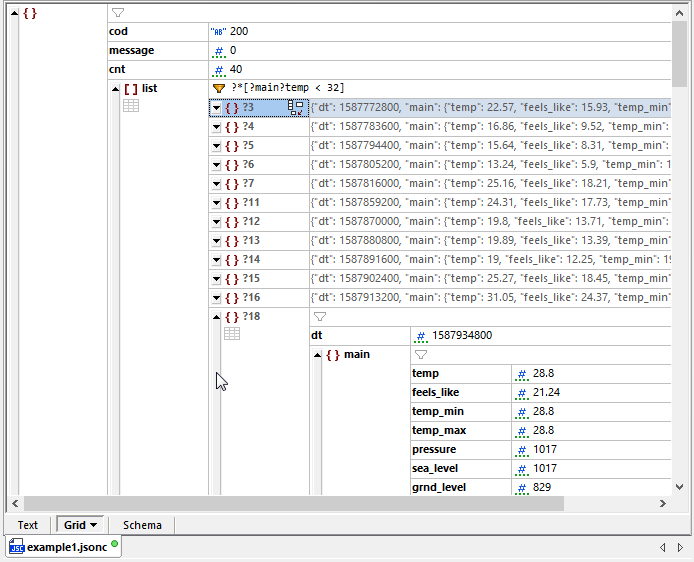
Task: Switch to the Schema view tab
Action: pyautogui.click(x=141, y=525)
